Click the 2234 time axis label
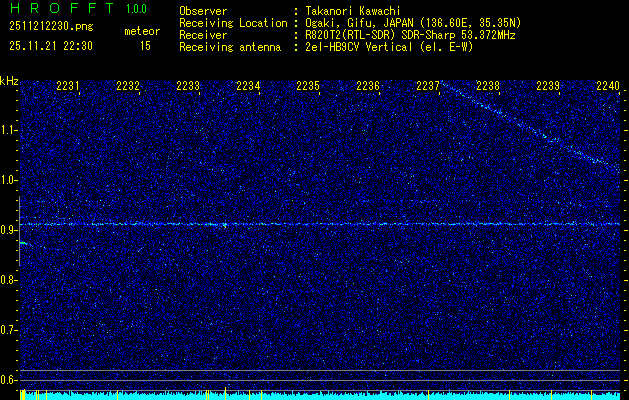Viewport: 629px width, 400px height. click(248, 86)
